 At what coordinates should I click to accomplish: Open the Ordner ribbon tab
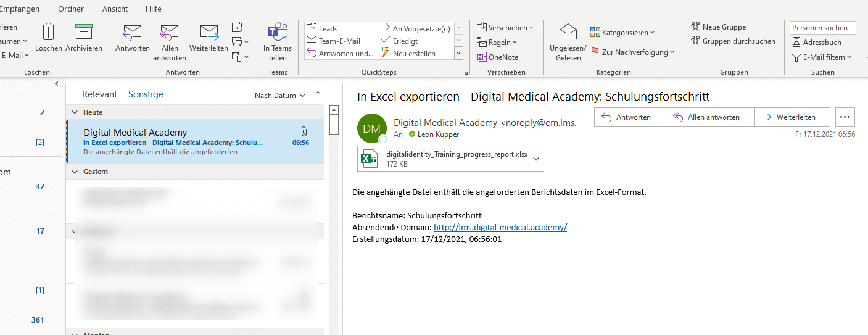pos(71,9)
